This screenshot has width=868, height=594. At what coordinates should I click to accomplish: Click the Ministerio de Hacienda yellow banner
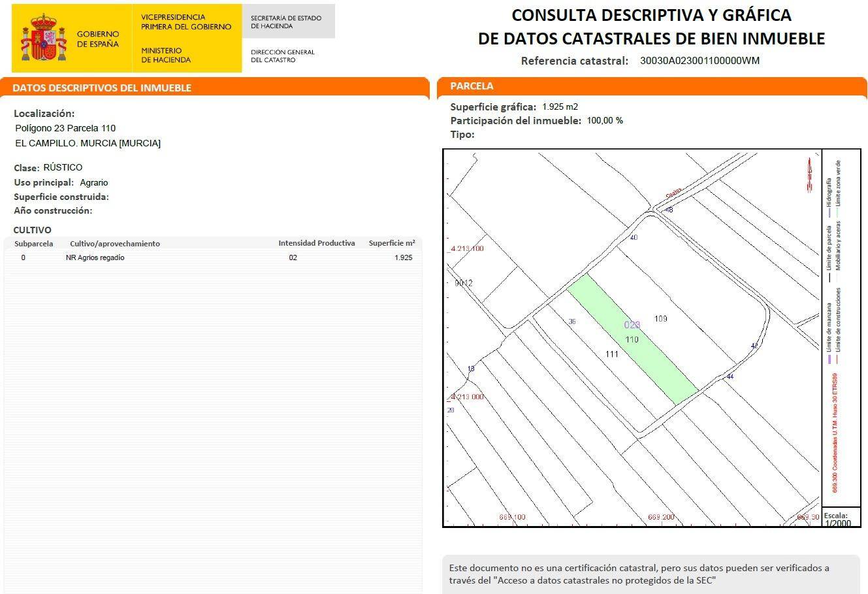click(x=186, y=39)
